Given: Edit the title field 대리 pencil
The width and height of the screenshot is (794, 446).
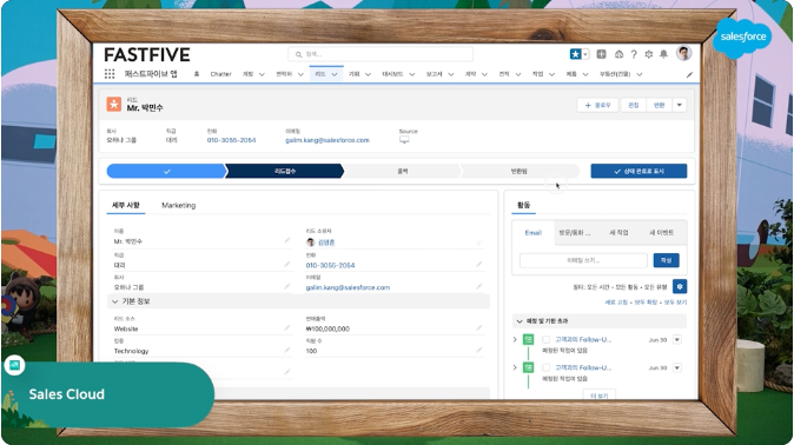Looking at the screenshot, I should (x=287, y=264).
